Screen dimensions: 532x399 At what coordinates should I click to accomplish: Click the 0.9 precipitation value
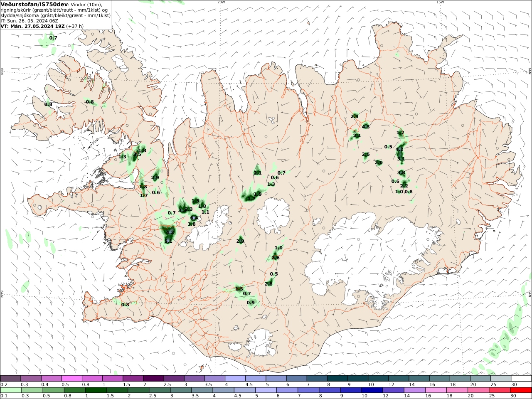pyautogui.click(x=251, y=303)
